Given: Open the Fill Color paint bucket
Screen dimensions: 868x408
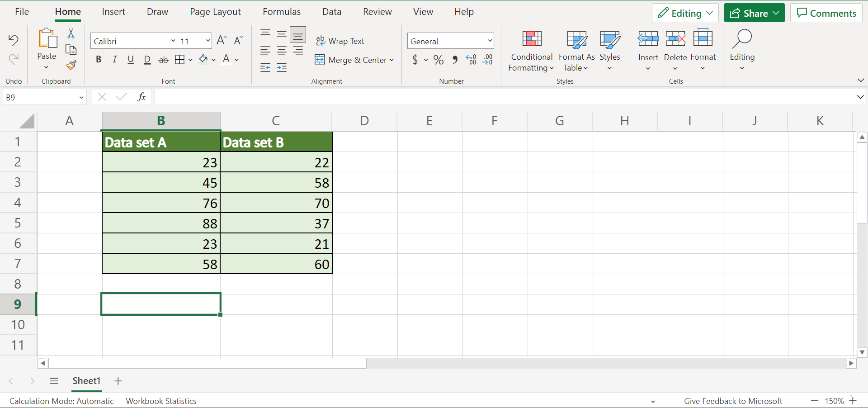Looking at the screenshot, I should coord(203,59).
